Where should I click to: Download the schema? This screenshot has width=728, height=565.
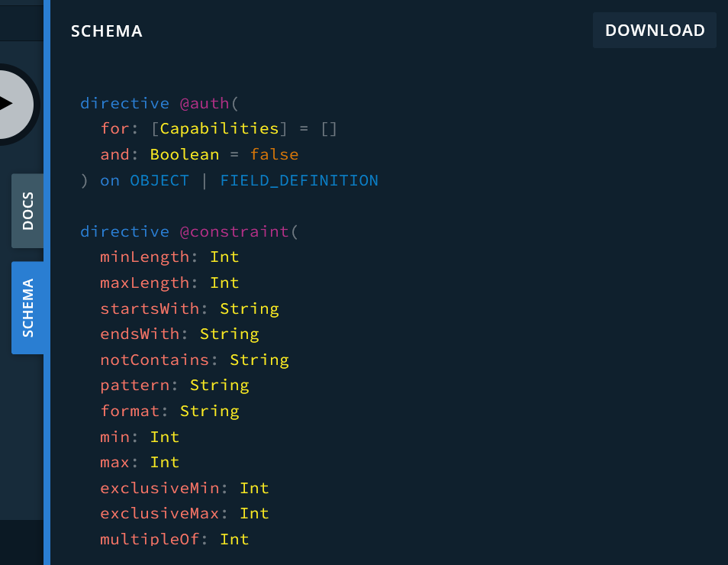654,31
